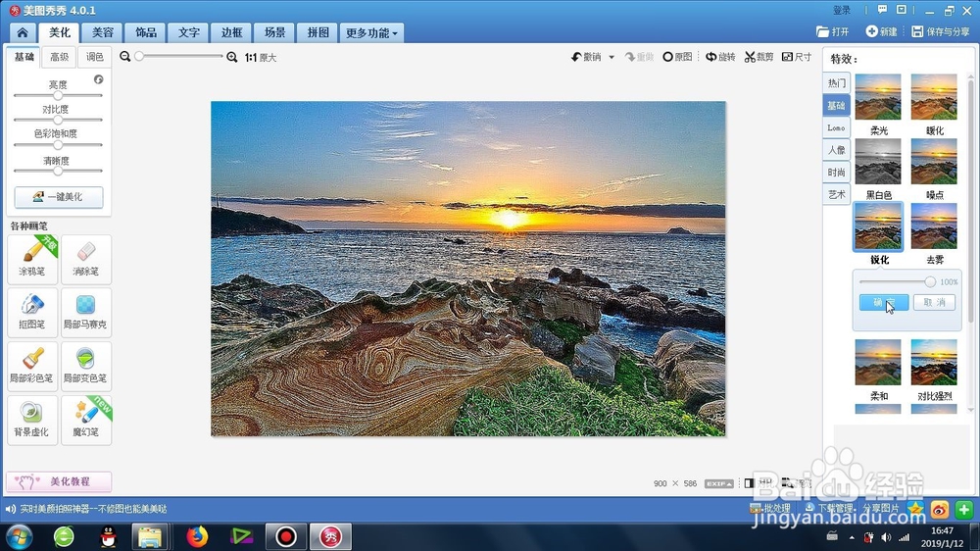The width and height of the screenshot is (980, 551).
Task: Adjust the 色彩饱和度 saturation slider
Action: coord(58,144)
